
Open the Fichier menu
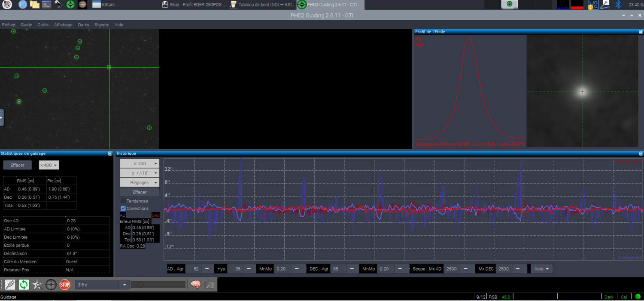[x=9, y=25]
